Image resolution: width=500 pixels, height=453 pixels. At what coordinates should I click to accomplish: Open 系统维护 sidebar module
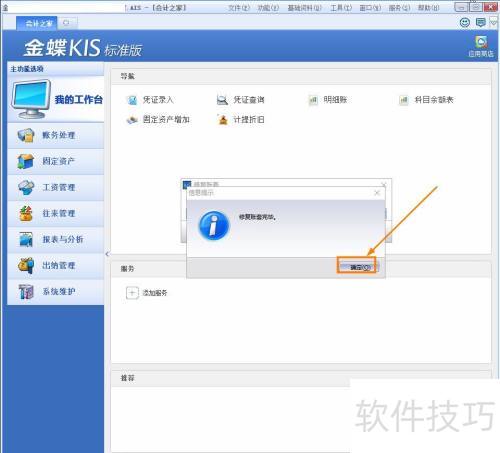coord(56,291)
